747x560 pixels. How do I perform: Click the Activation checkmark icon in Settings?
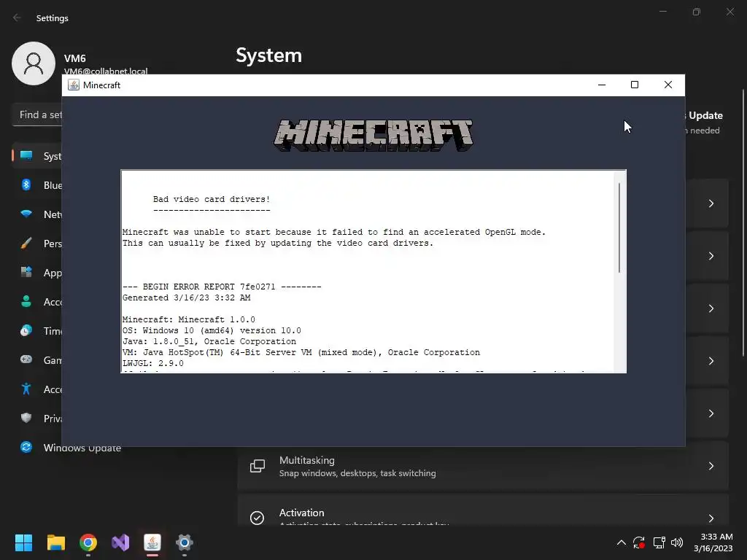pos(258,518)
